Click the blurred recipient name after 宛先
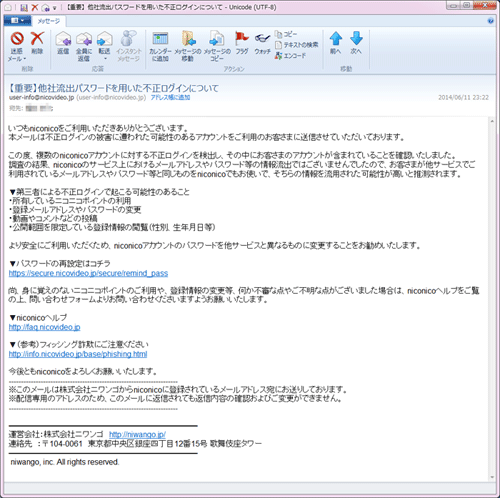 coord(39,108)
